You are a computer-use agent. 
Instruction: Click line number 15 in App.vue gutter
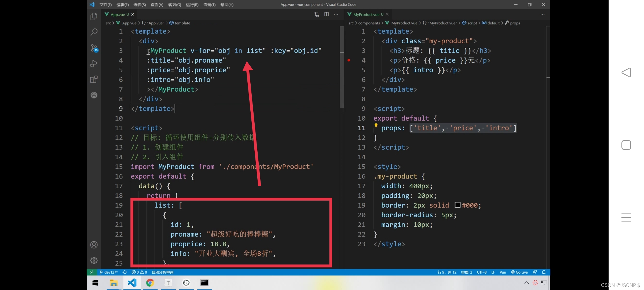pos(119,166)
